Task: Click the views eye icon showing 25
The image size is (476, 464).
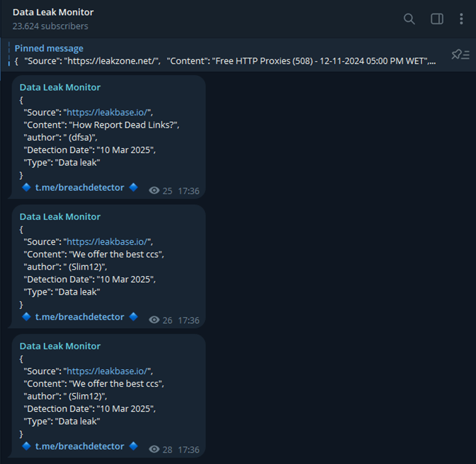Action: tap(154, 191)
